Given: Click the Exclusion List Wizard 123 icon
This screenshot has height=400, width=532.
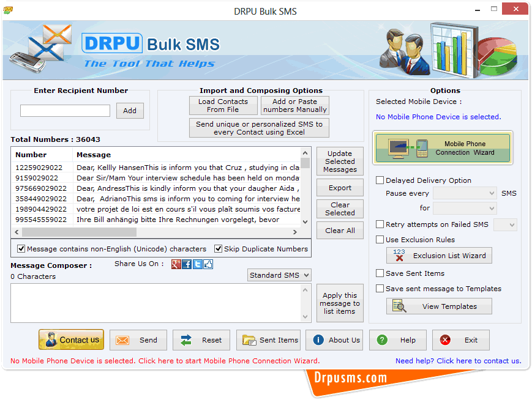Looking at the screenshot, I should click(399, 255).
